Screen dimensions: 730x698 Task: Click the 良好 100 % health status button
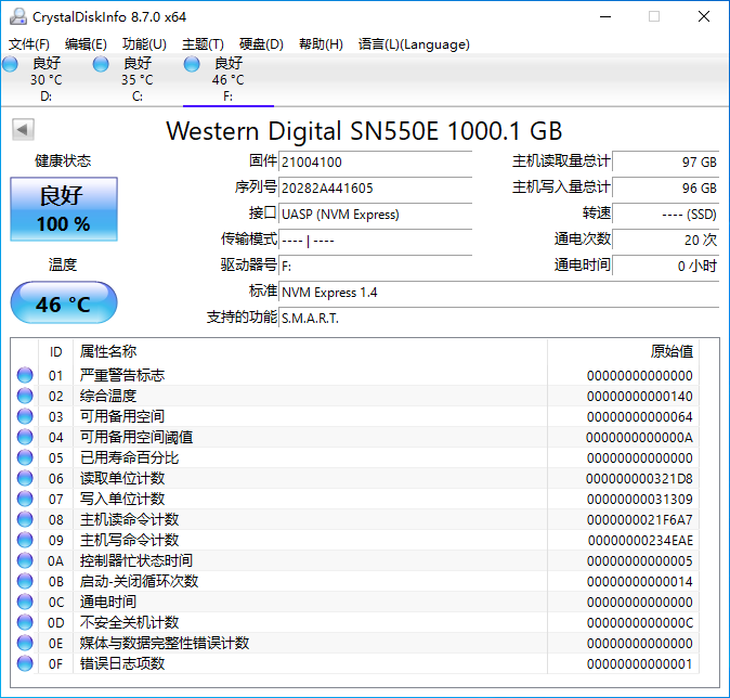click(64, 208)
